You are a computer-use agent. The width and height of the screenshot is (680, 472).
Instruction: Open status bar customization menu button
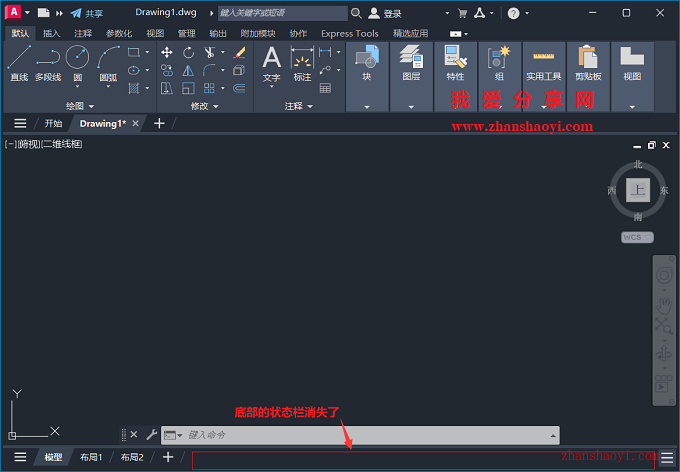667,457
